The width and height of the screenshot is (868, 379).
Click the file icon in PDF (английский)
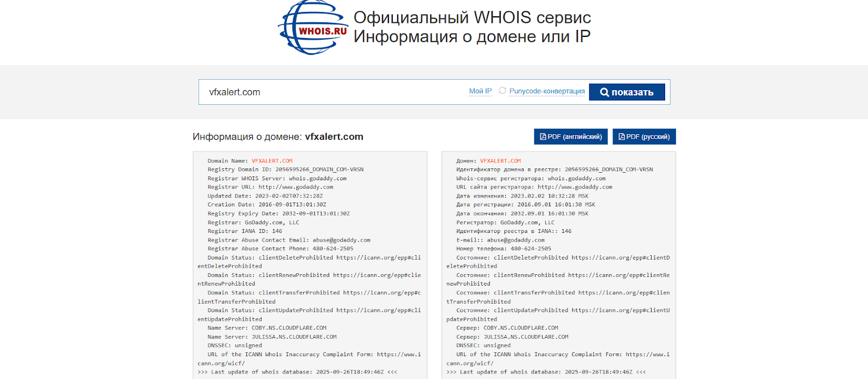[x=542, y=137]
